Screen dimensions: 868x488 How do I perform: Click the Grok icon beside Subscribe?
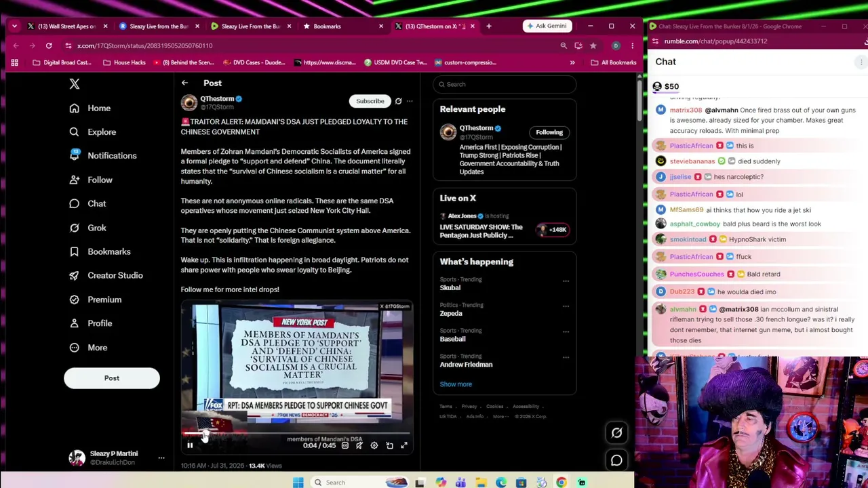pos(399,101)
